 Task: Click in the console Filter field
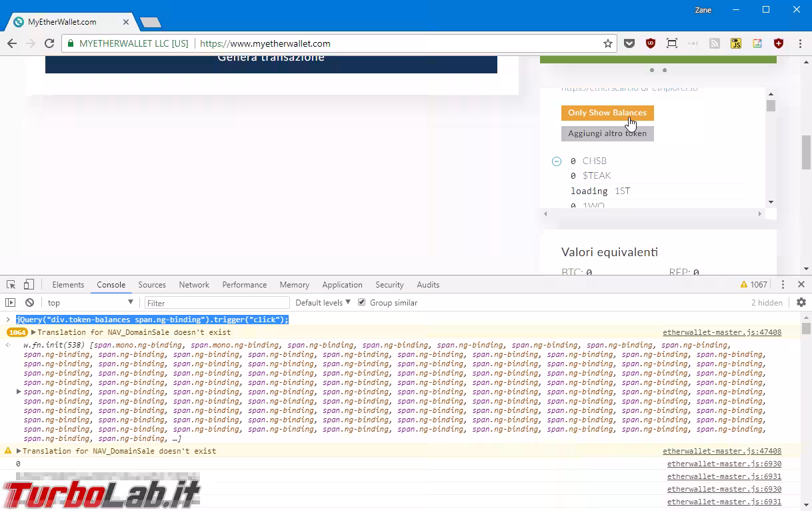(217, 303)
